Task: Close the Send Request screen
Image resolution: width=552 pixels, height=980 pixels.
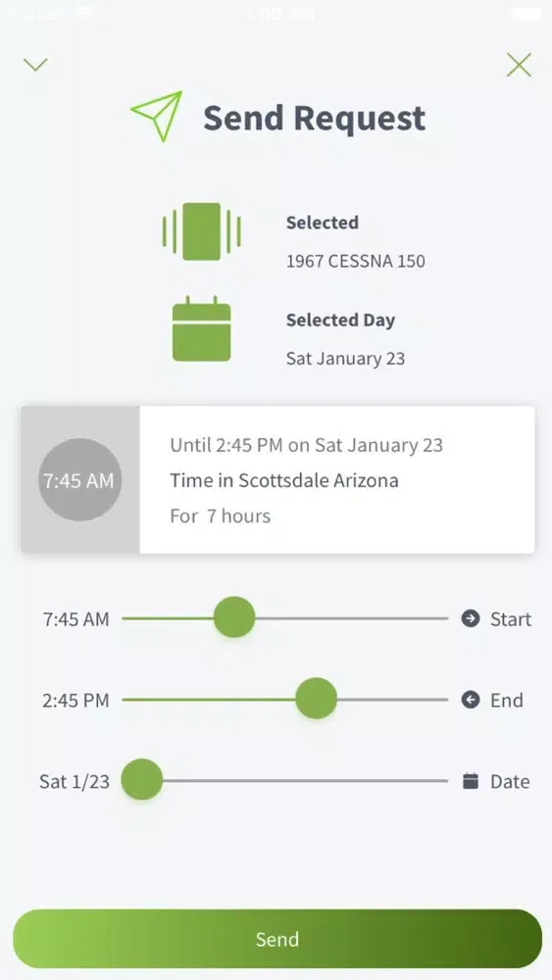Action: (519, 65)
